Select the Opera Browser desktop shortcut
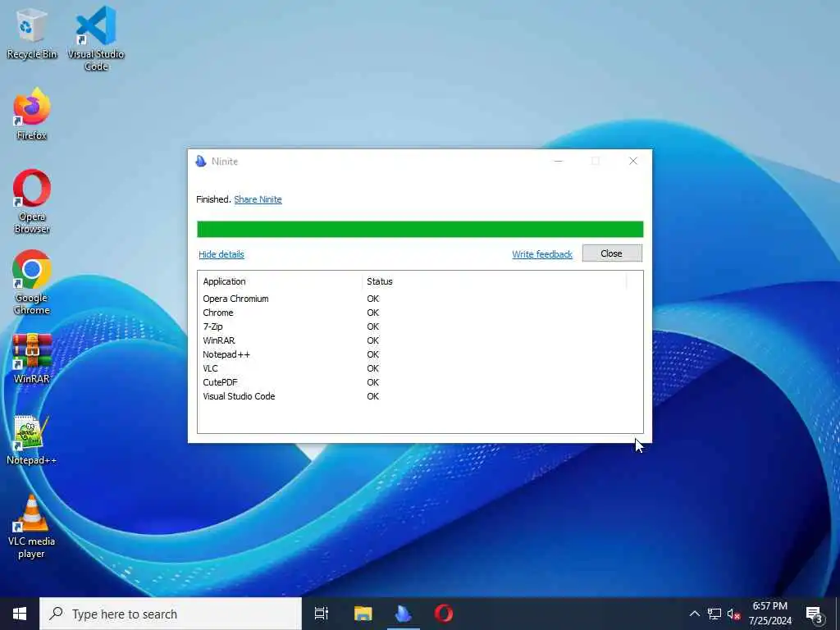This screenshot has height=630, width=840. [x=32, y=202]
